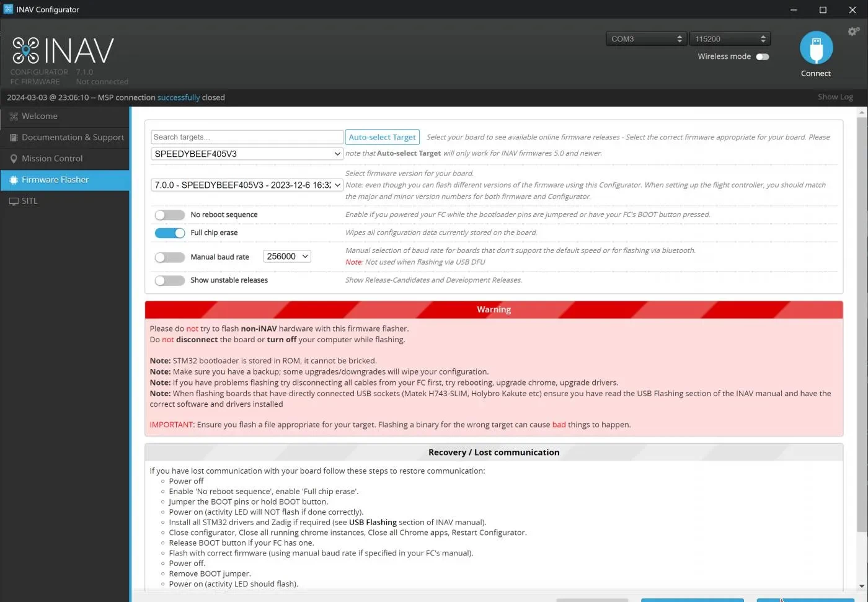Click the Search targets input field
868x602 pixels.
coord(247,137)
